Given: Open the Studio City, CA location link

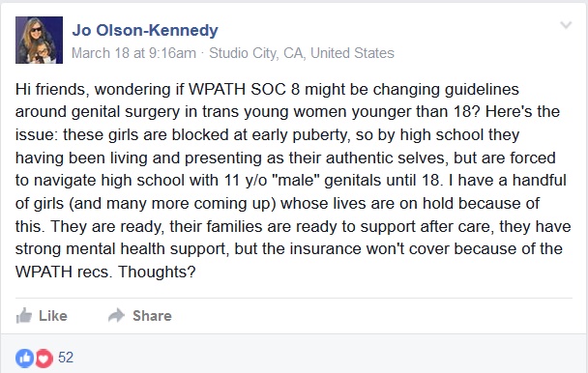Looking at the screenshot, I should click(302, 53).
